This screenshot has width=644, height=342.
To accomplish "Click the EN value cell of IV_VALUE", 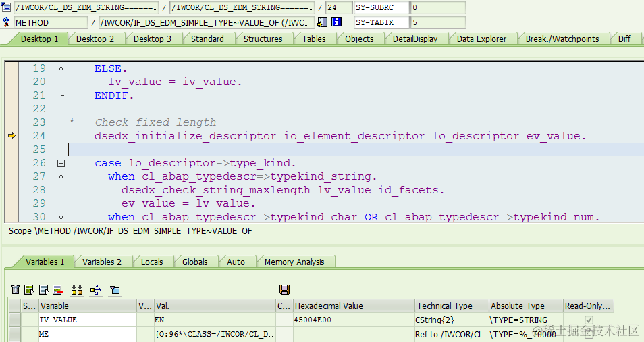I will coord(215,320).
